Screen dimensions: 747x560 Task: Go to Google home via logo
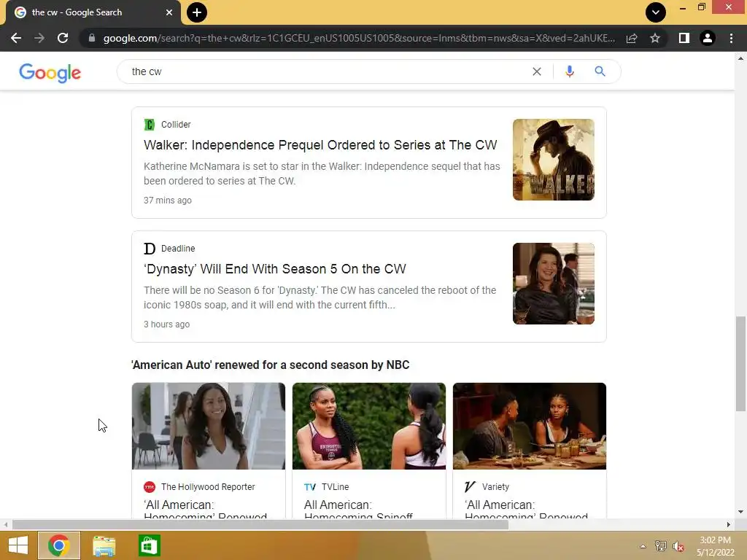50,72
